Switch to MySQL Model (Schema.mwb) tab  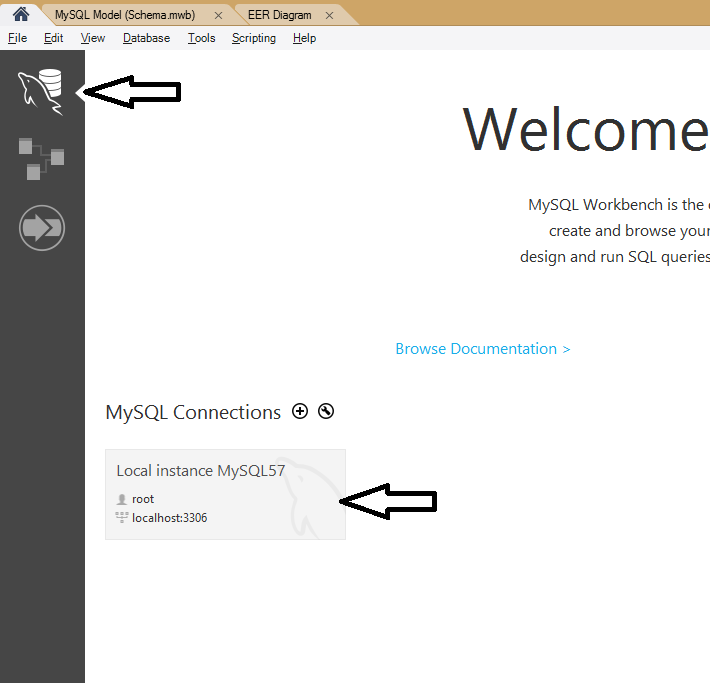point(125,15)
